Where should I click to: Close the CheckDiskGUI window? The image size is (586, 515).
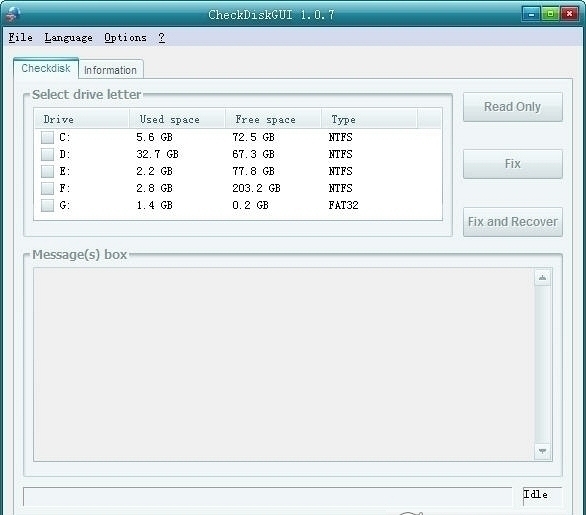click(x=569, y=14)
